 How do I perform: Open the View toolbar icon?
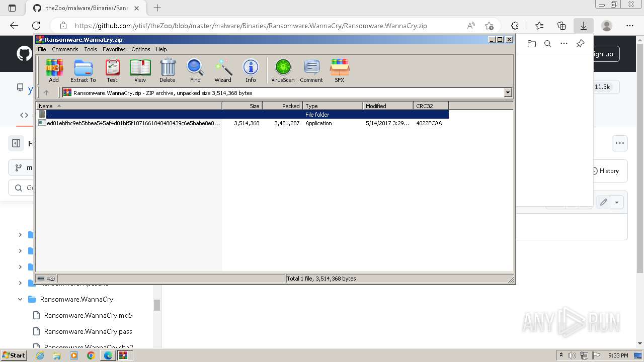(140, 71)
